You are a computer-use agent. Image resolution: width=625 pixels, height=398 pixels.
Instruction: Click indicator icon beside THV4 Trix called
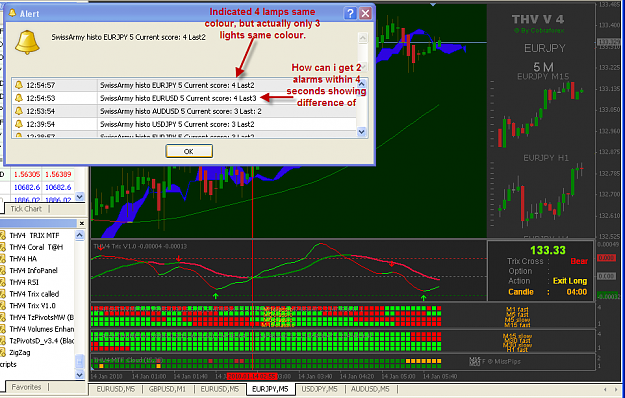click(2, 294)
